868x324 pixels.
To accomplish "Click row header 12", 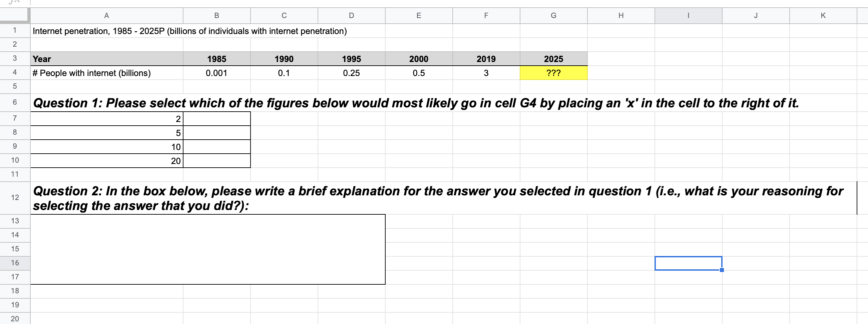I will tap(15, 198).
